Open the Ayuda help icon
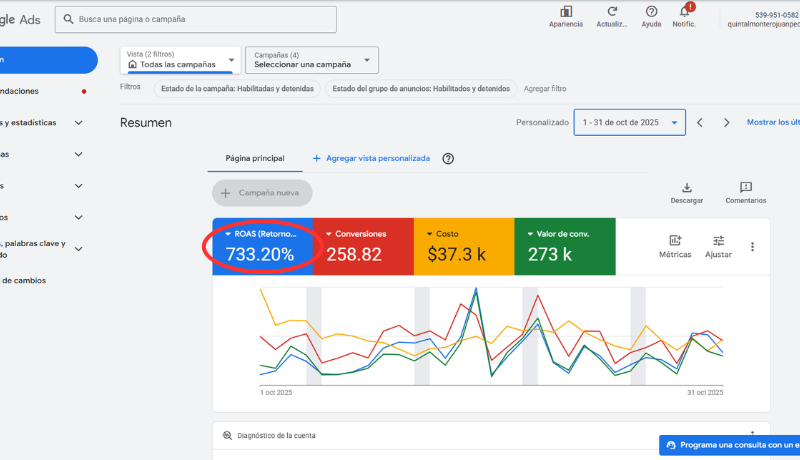 pyautogui.click(x=651, y=11)
